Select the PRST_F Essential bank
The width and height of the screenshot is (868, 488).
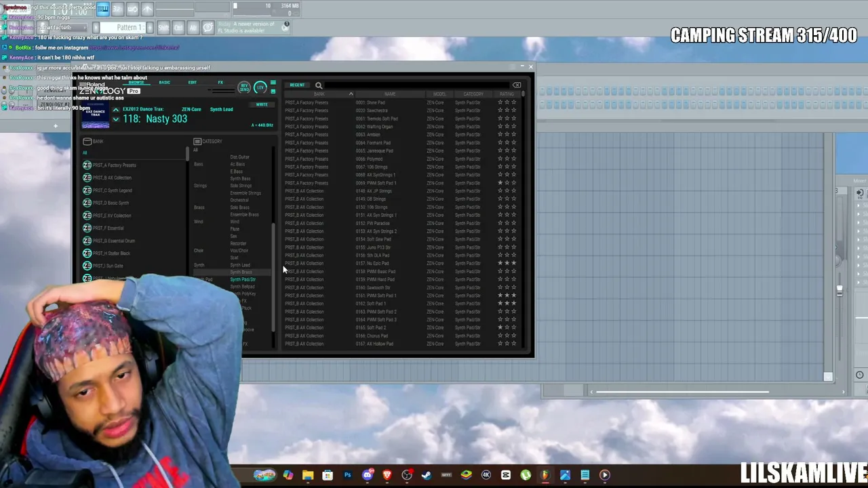tap(104, 228)
